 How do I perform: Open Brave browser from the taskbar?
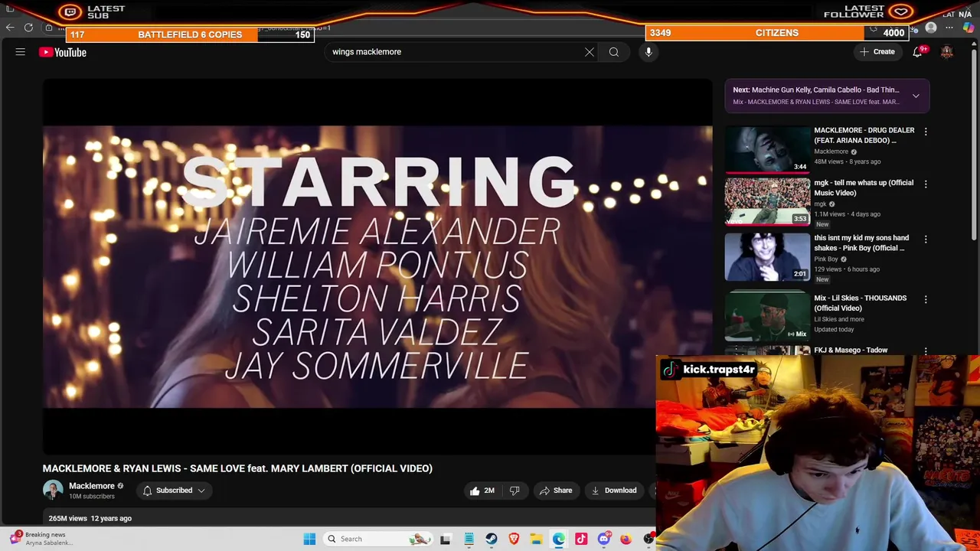[x=514, y=539]
